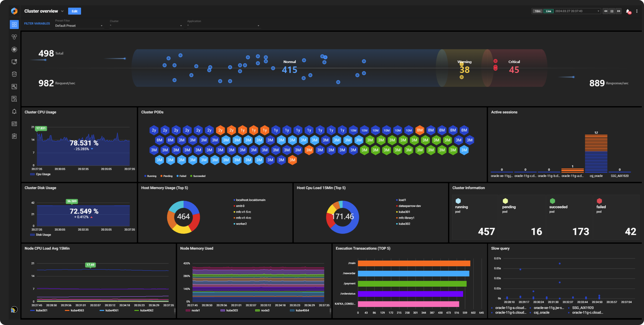Select the 10m time range option
The image size is (644, 325).
click(x=537, y=11)
